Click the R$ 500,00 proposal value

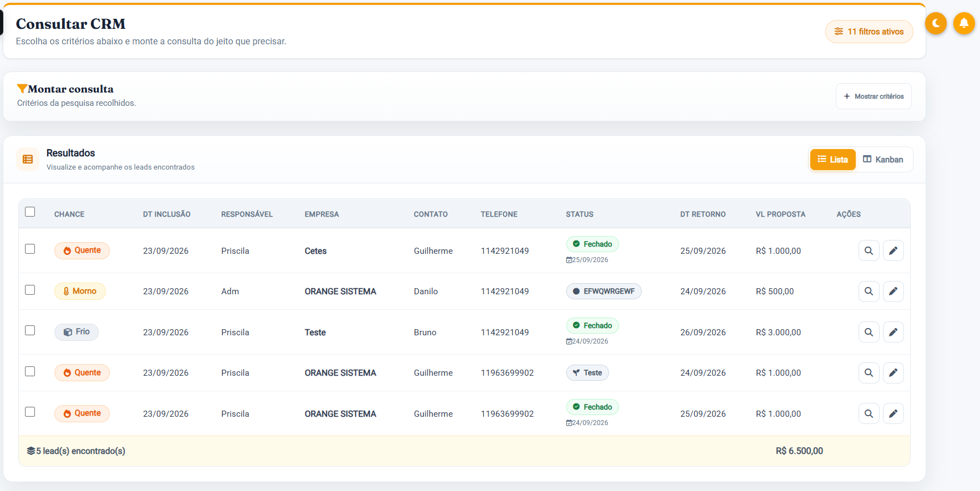pos(775,291)
